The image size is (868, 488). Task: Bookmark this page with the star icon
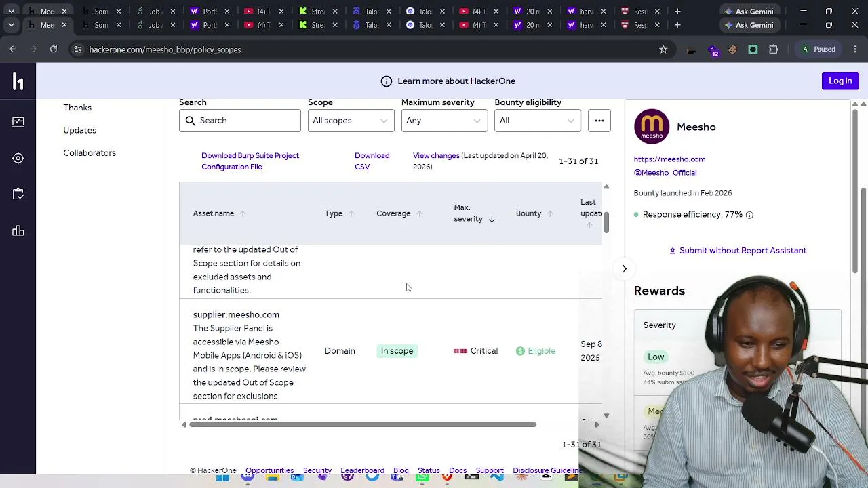tap(663, 49)
